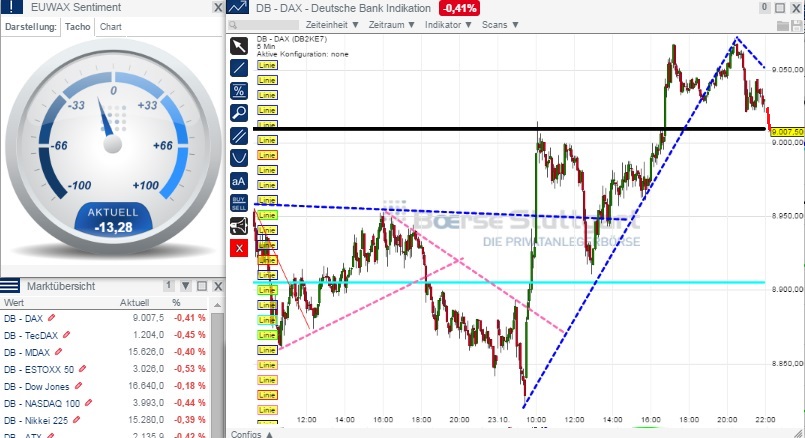The width and height of the screenshot is (805, 438).
Task: Open the folder icon to load configuration
Action: [x=782, y=26]
